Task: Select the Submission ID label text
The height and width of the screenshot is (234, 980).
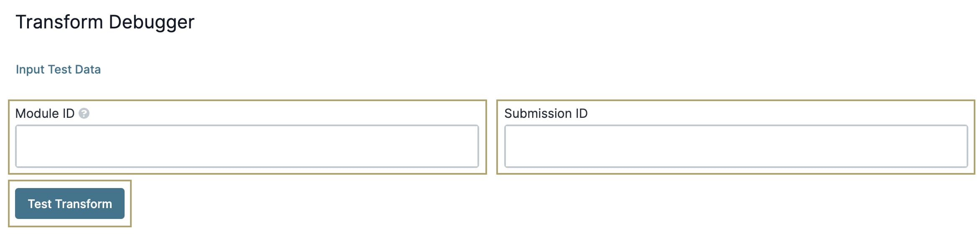Action: pos(546,113)
